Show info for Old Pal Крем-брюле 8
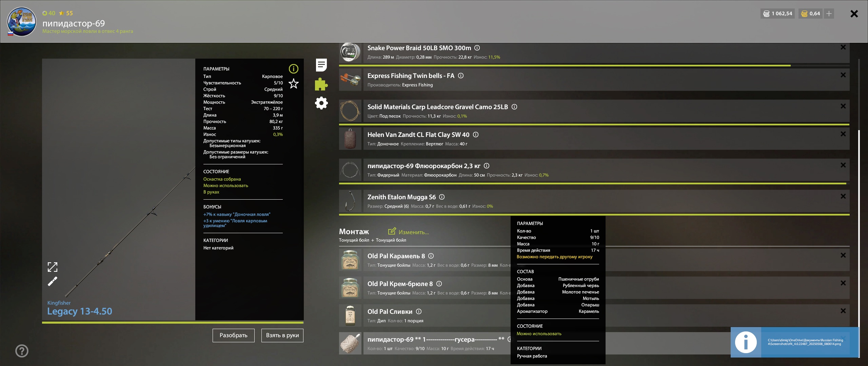 tap(439, 284)
